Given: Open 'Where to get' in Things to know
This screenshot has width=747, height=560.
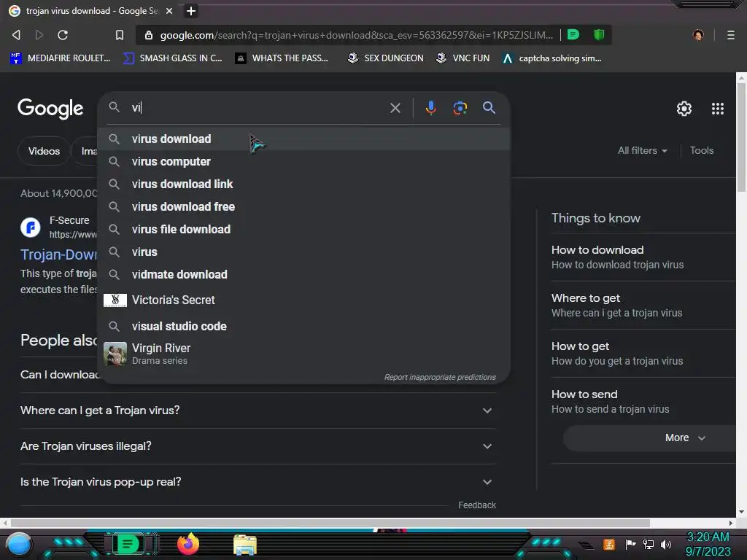Looking at the screenshot, I should coord(643,306).
